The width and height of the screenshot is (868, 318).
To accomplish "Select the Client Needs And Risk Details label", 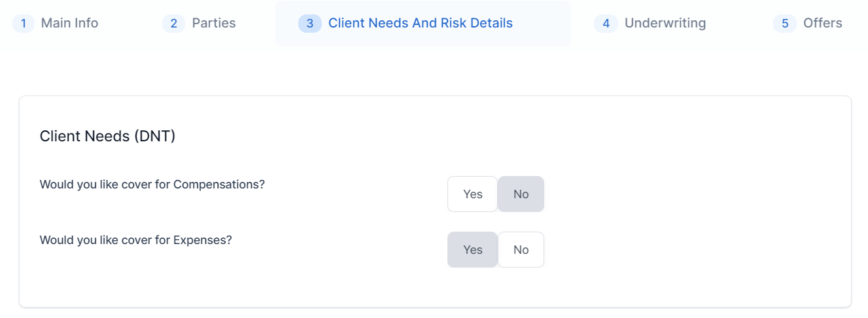I will (x=421, y=24).
